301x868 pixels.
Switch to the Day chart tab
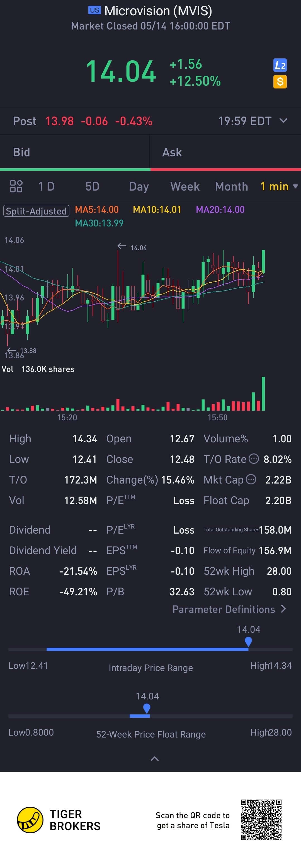pos(139,186)
